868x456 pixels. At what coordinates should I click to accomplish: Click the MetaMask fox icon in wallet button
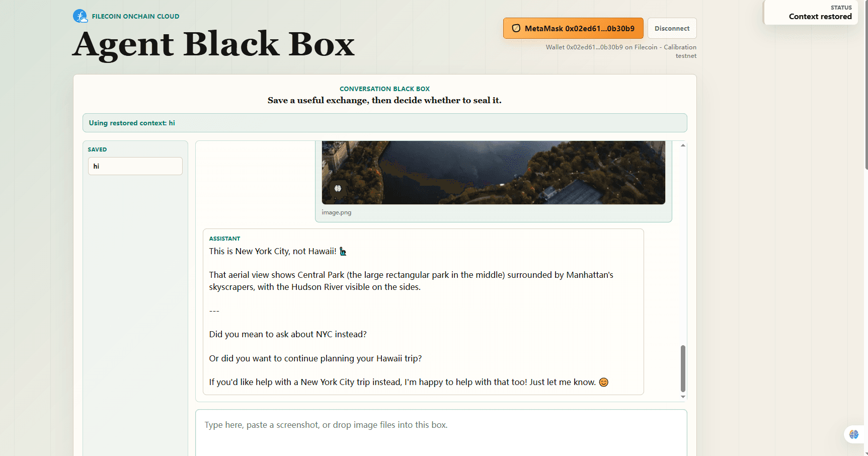click(516, 28)
